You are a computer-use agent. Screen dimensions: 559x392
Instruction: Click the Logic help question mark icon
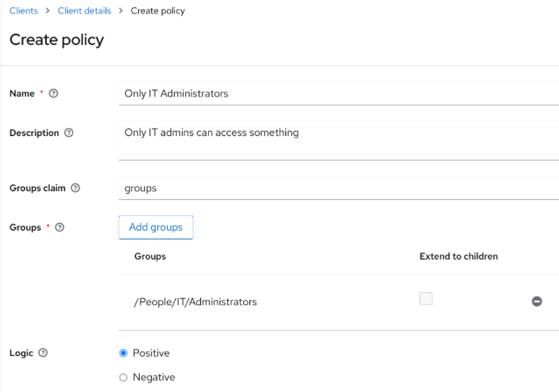coord(44,353)
